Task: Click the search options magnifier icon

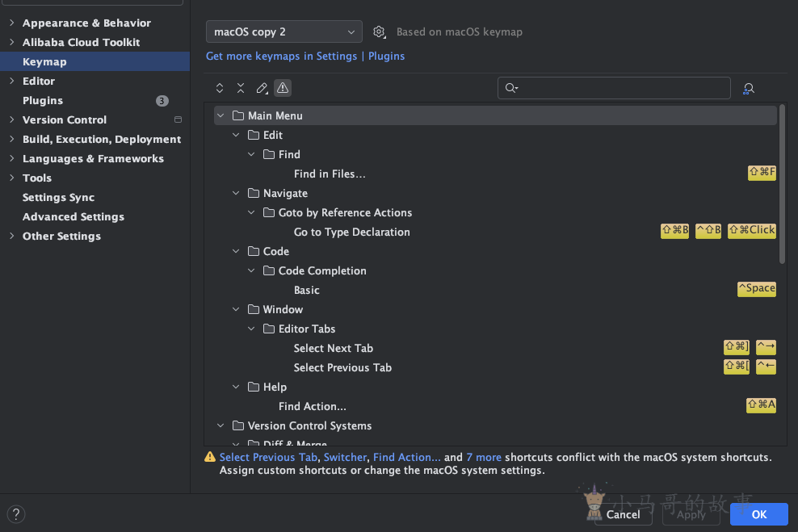Action: pyautogui.click(x=511, y=88)
